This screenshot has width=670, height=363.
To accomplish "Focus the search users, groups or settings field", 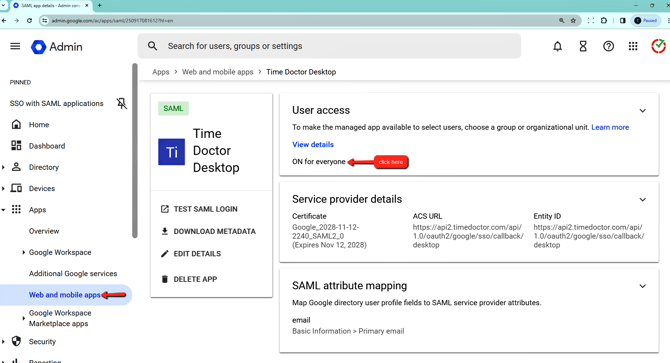I will click(329, 46).
